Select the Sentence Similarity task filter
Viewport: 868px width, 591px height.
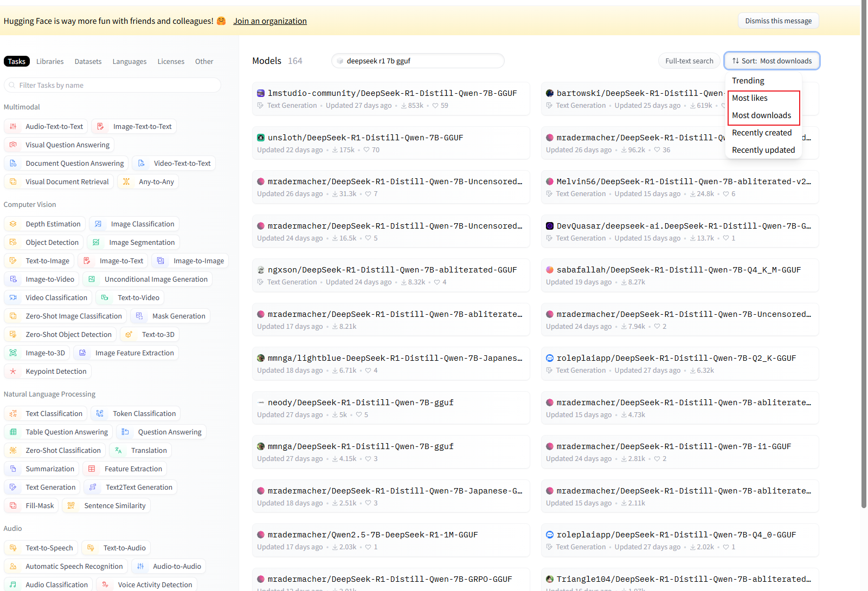click(106, 505)
